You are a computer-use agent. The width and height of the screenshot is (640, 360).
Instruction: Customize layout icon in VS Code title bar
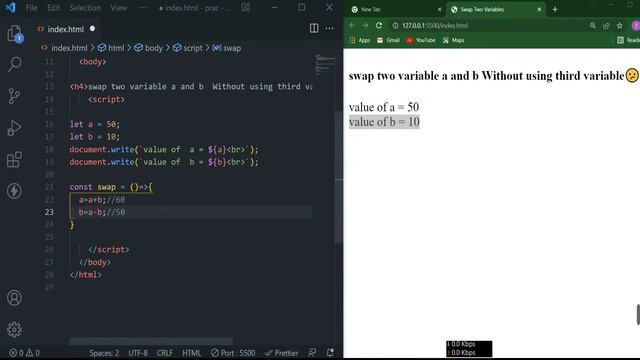click(x=246, y=7)
